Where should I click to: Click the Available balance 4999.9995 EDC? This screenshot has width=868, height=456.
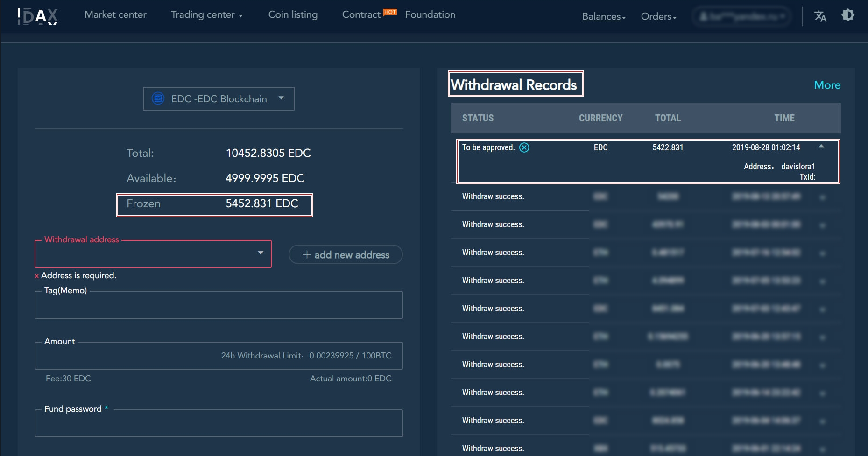(x=265, y=178)
